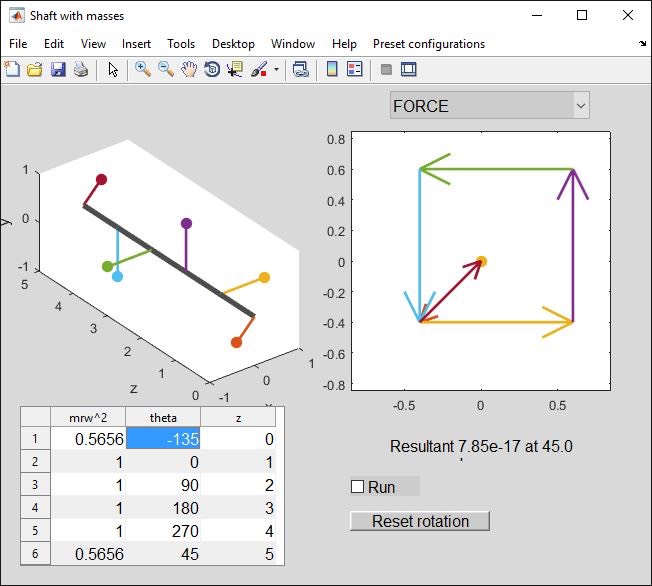This screenshot has width=652, height=586.
Task: Toggle the Run checkbox
Action: 358,487
